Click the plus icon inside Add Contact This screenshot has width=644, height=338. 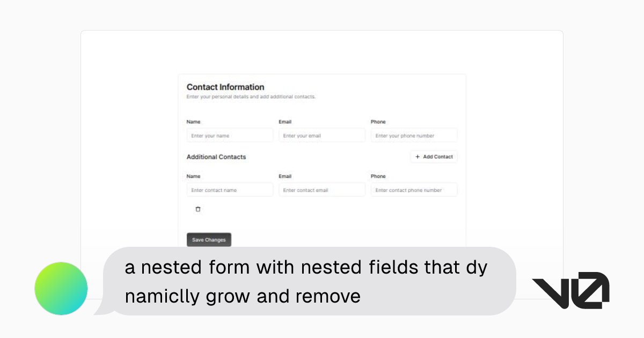pyautogui.click(x=418, y=157)
